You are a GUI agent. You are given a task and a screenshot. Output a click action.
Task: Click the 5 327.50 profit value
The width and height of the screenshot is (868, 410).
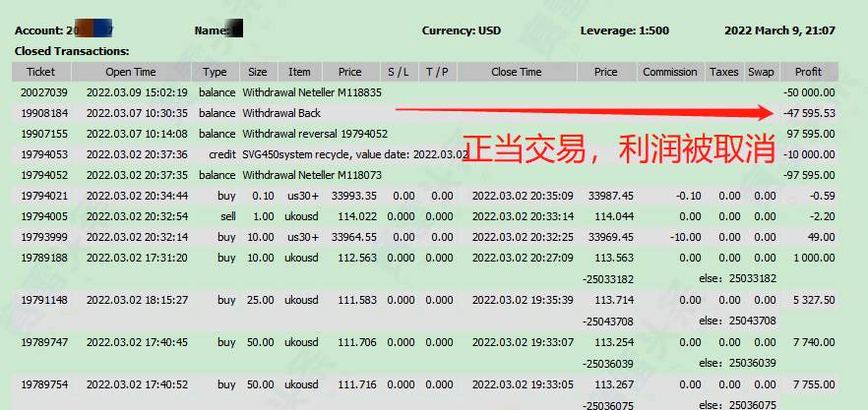point(814,301)
